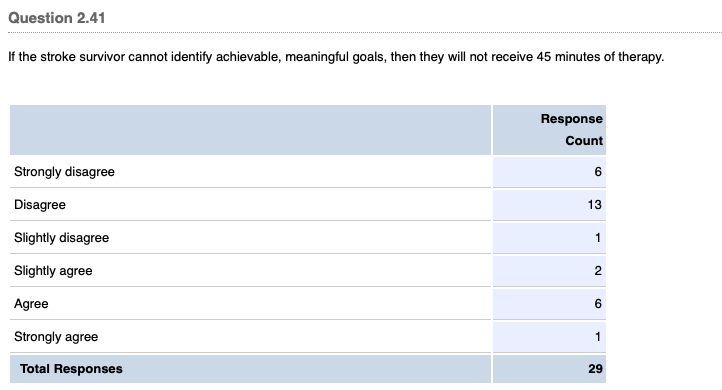Image resolution: width=722 pixels, height=390 pixels.
Task: Click the Strongly agree row label
Action: click(x=56, y=337)
